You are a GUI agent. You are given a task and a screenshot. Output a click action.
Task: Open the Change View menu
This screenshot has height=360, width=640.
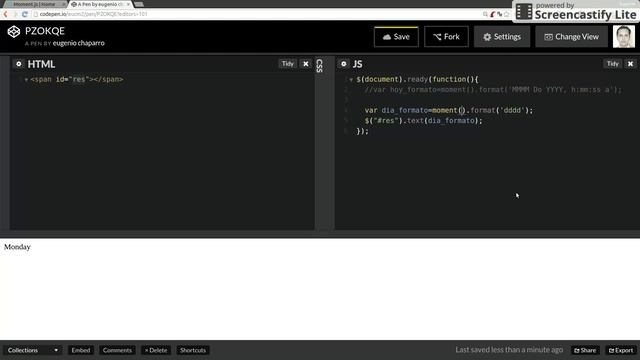pyautogui.click(x=571, y=37)
